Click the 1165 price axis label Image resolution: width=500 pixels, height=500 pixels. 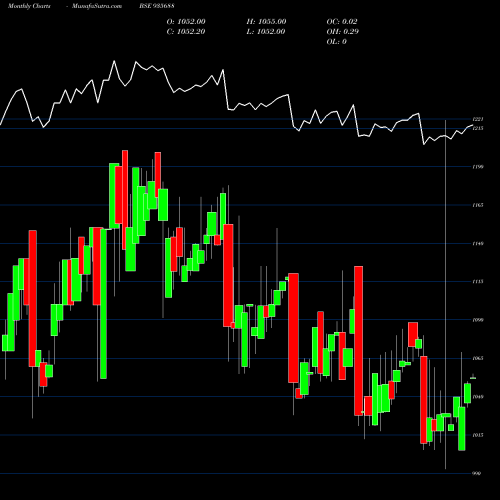(478, 205)
